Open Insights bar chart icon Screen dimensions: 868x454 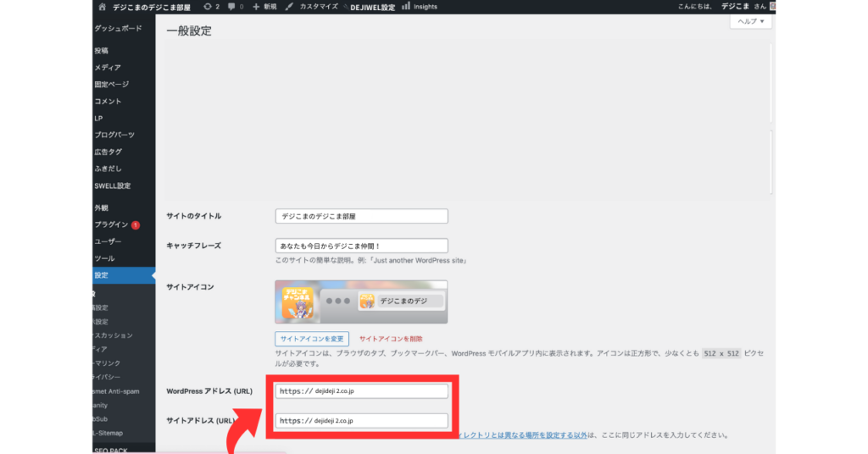pyautogui.click(x=406, y=7)
